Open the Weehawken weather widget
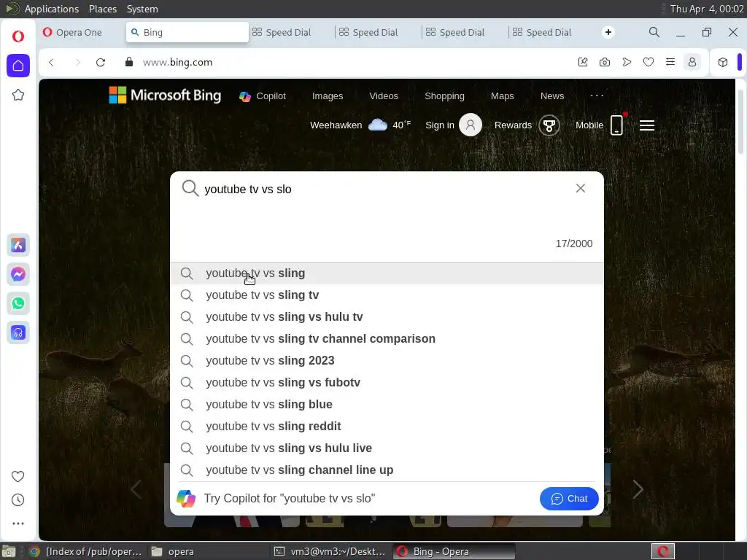The width and height of the screenshot is (747, 560). coord(360,125)
